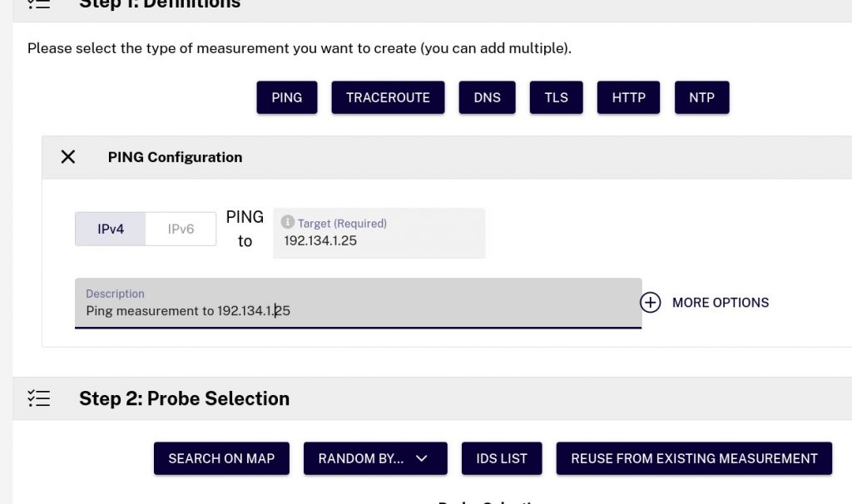Click the plus icon next to MORE OPTIONS

tap(650, 303)
